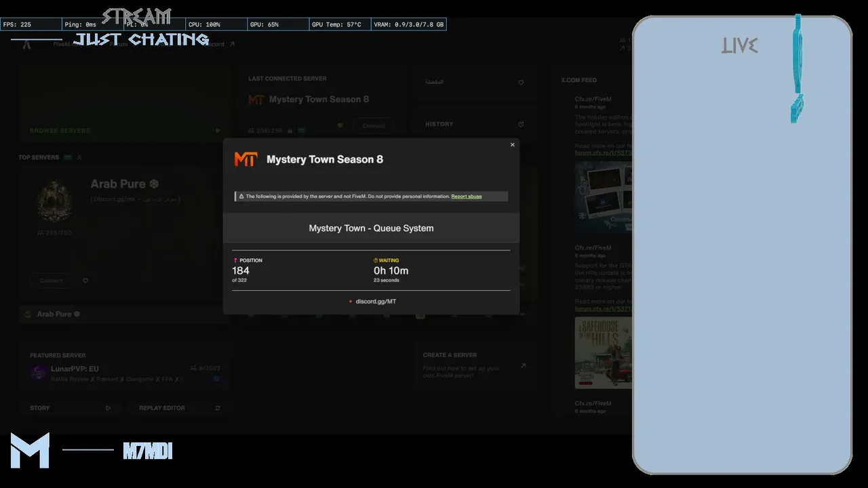The height and width of the screenshot is (488, 868).
Task: Click the Create a Server external arrow icon
Action: (523, 366)
